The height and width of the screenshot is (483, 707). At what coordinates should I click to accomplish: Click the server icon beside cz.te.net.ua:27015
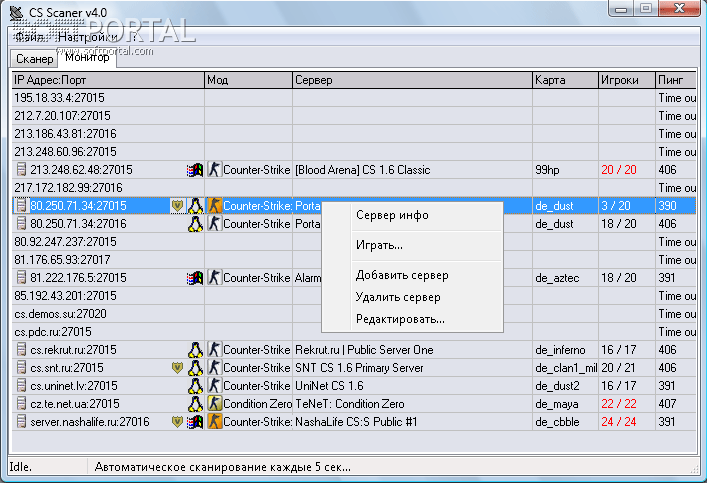[x=21, y=404]
